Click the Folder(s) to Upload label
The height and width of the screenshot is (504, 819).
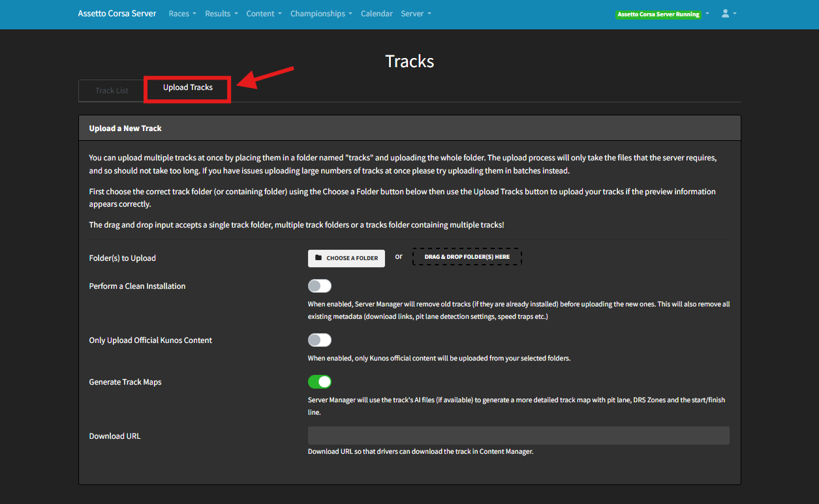[x=123, y=258]
